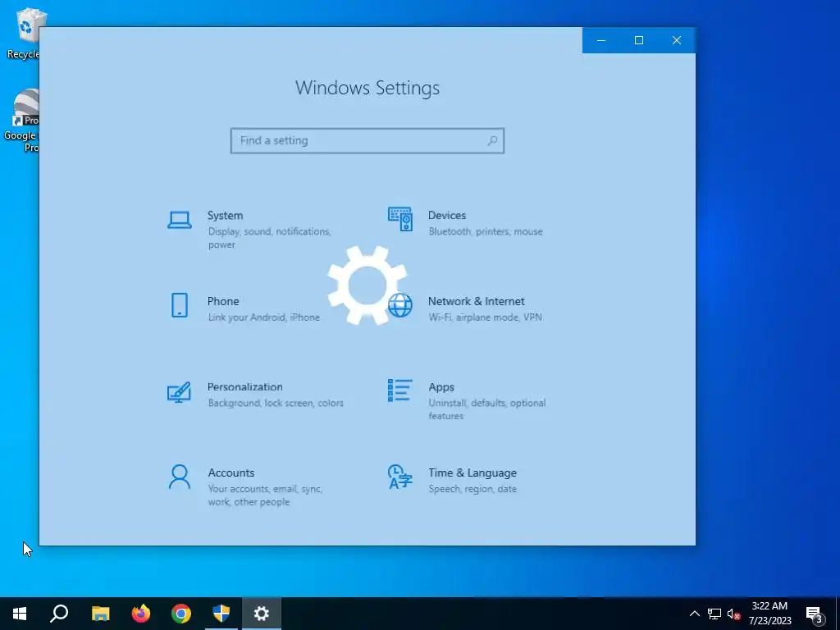Image resolution: width=840 pixels, height=630 pixels.
Task: Click 'Bluetooth, printers, mouse' text
Action: [486, 231]
